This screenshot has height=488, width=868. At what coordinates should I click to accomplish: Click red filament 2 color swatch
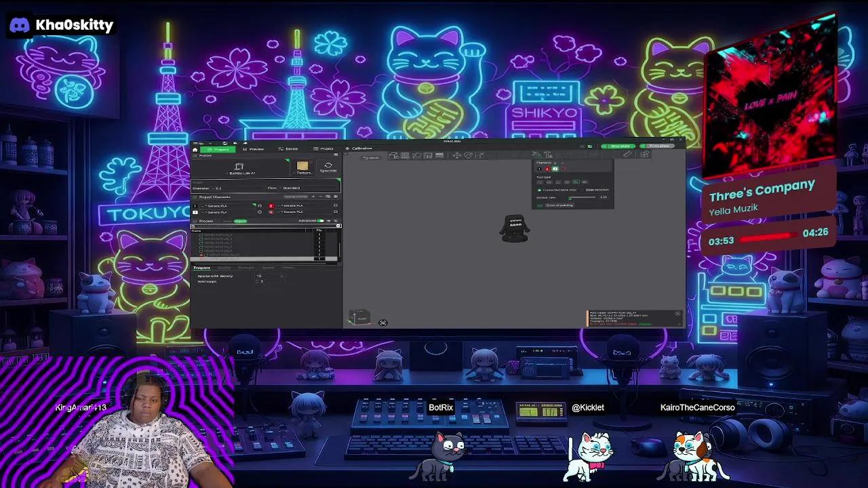(271, 206)
